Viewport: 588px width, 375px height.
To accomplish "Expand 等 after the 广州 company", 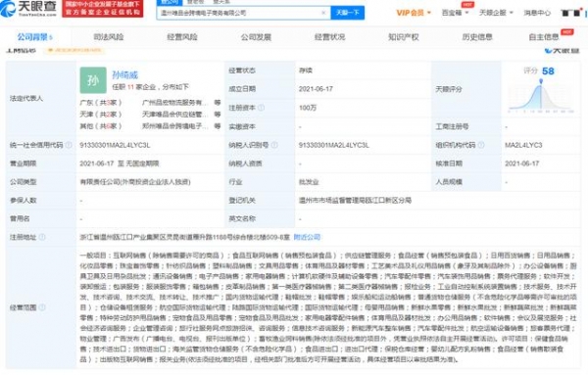I will click(x=218, y=103).
